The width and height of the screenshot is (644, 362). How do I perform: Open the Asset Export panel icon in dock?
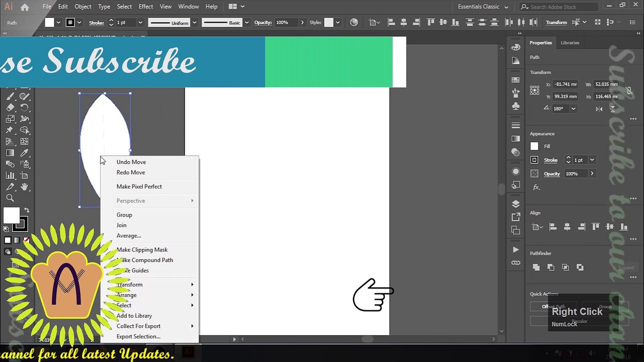click(x=516, y=217)
